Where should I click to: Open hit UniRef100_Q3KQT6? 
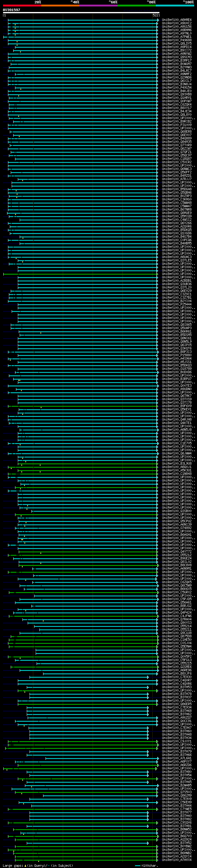point(177,349)
